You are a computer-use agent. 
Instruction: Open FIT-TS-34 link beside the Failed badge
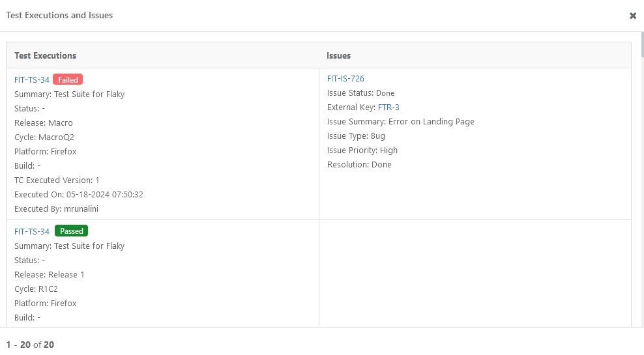tap(32, 80)
